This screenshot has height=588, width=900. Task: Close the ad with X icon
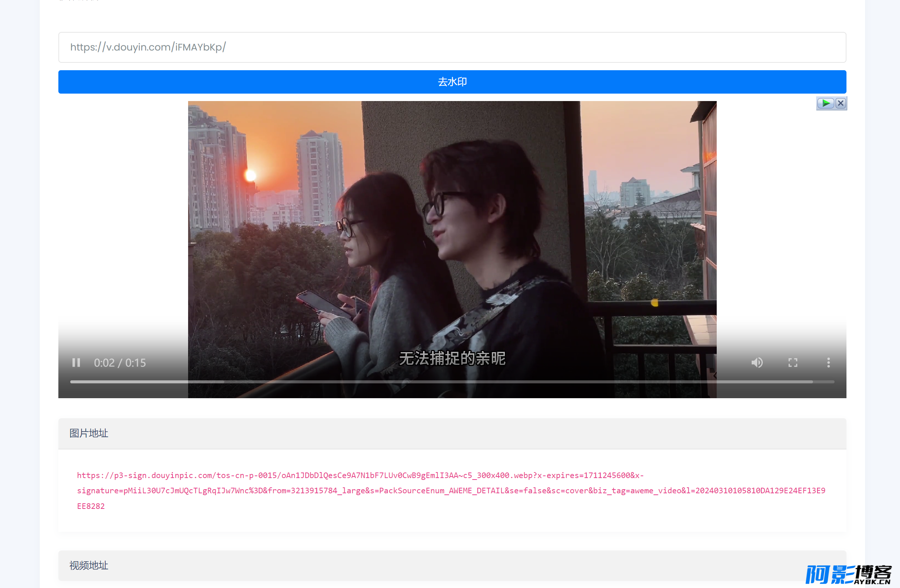click(x=841, y=103)
